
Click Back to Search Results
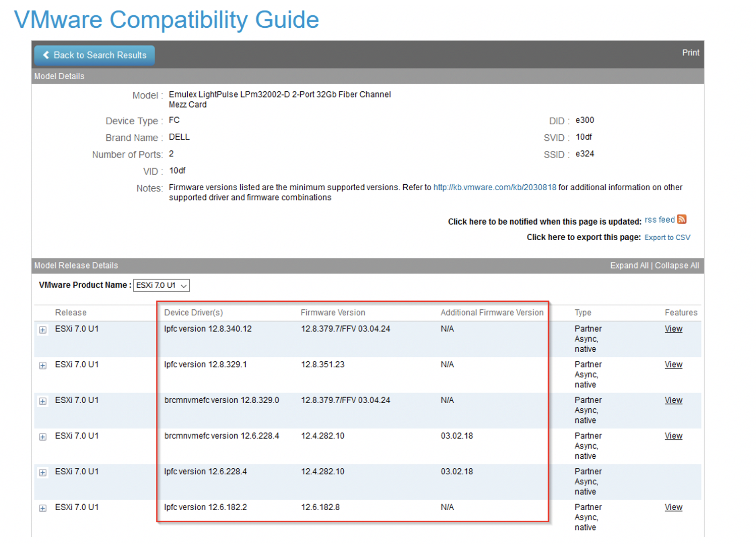[94, 55]
